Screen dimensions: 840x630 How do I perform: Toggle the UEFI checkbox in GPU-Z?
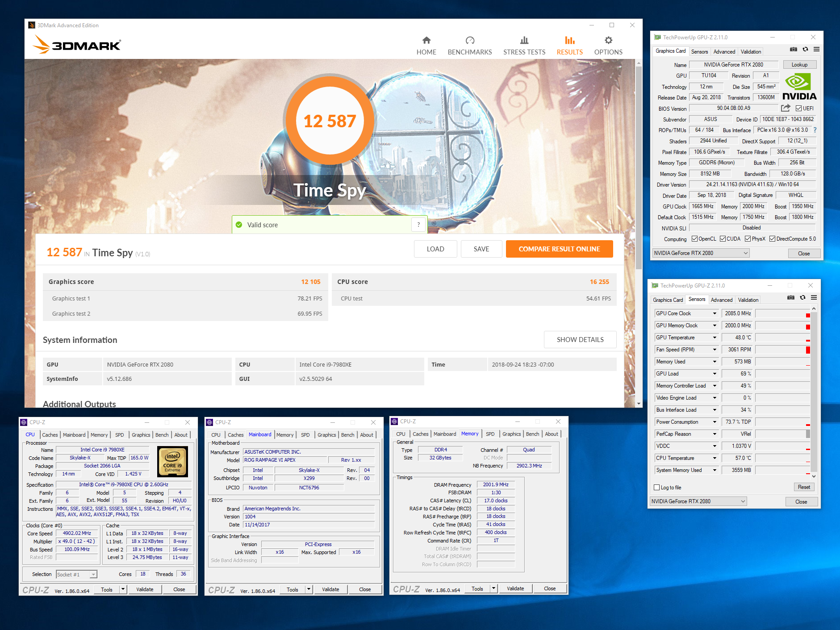[798, 108]
